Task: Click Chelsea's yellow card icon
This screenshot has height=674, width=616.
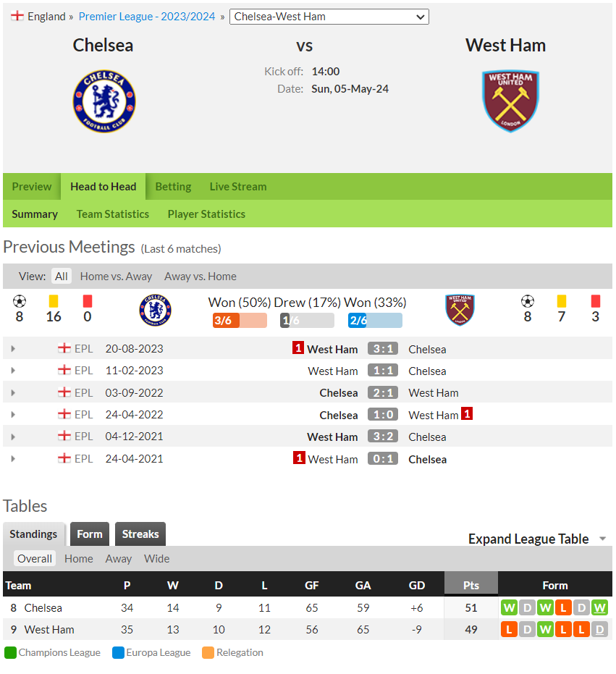Action: tap(54, 301)
